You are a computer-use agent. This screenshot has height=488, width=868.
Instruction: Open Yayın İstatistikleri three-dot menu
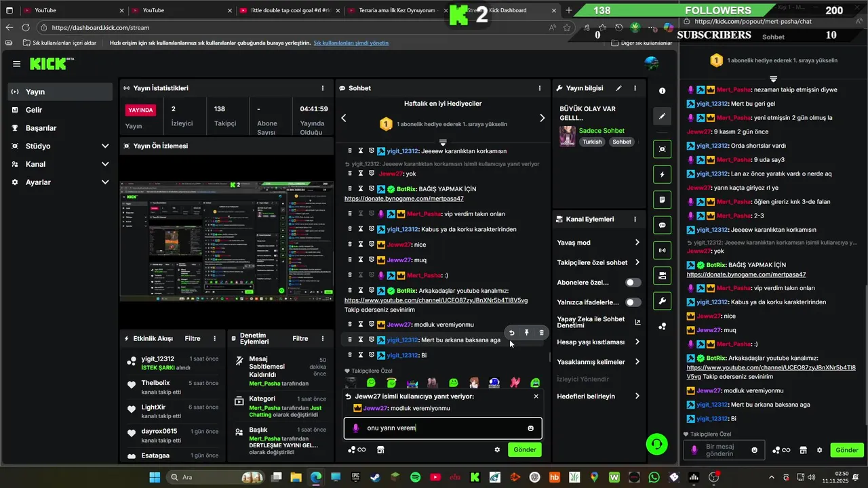pos(322,88)
